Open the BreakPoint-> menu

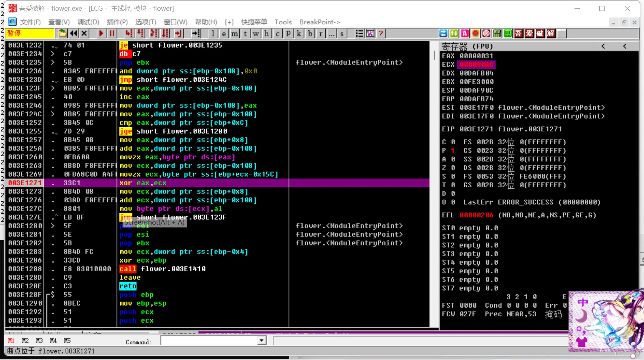(x=320, y=22)
